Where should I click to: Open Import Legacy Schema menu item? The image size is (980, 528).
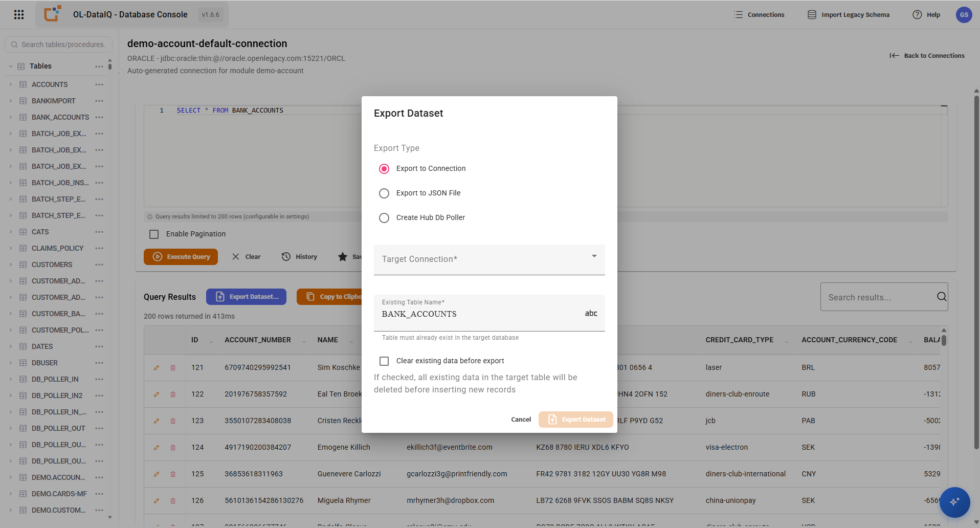(x=848, y=15)
